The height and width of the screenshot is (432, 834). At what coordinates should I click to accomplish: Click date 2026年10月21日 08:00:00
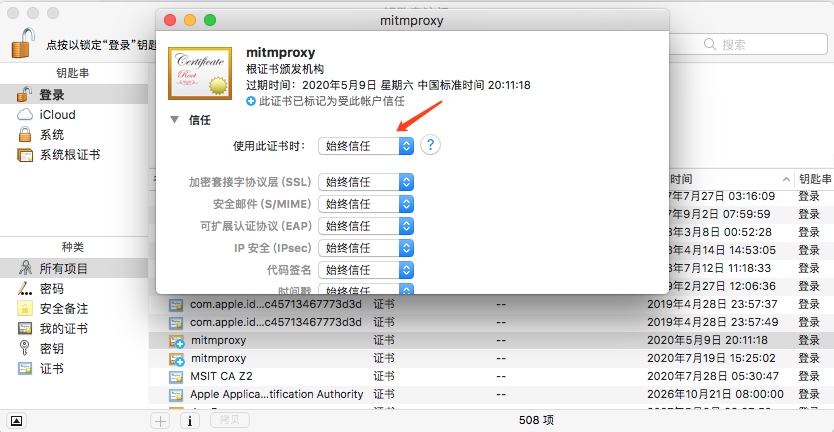[x=715, y=394]
